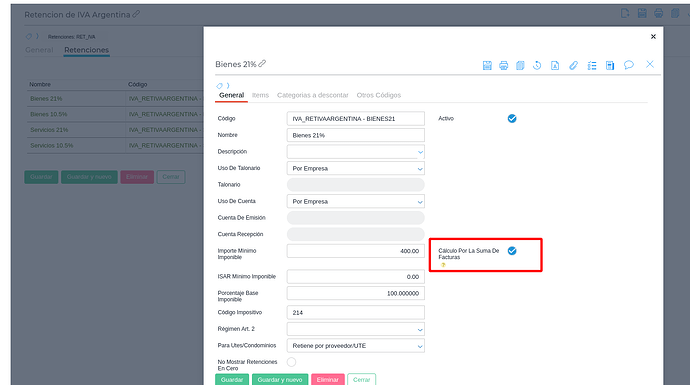Click the Nombre field showing Bienes 21%
This screenshot has width=690, height=385.
pos(356,135)
